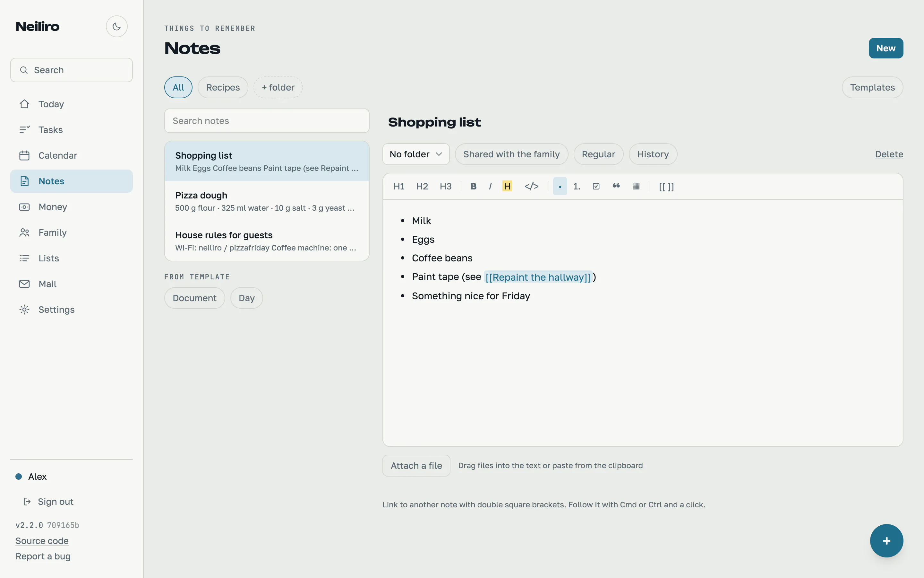The height and width of the screenshot is (578, 924).
Task: Create note from Document template
Action: click(194, 298)
